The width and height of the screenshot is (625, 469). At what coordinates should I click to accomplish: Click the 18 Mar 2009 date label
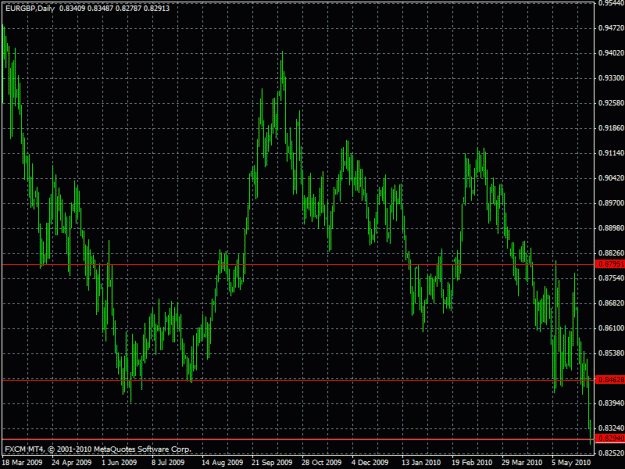[22, 462]
